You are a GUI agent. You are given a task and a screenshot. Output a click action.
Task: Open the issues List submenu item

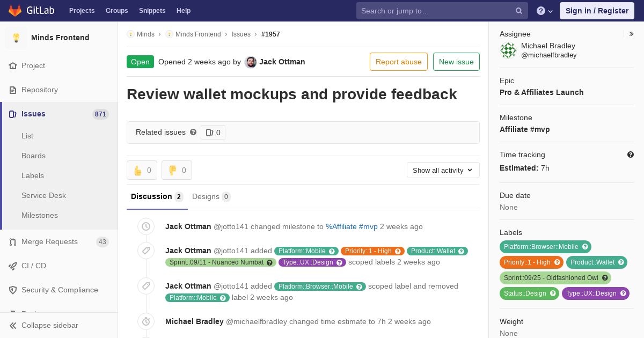click(x=27, y=136)
